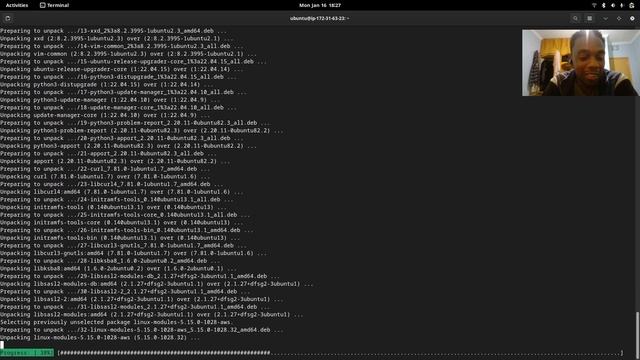
Task: Open the clock and calendar panel
Action: pos(320,5)
